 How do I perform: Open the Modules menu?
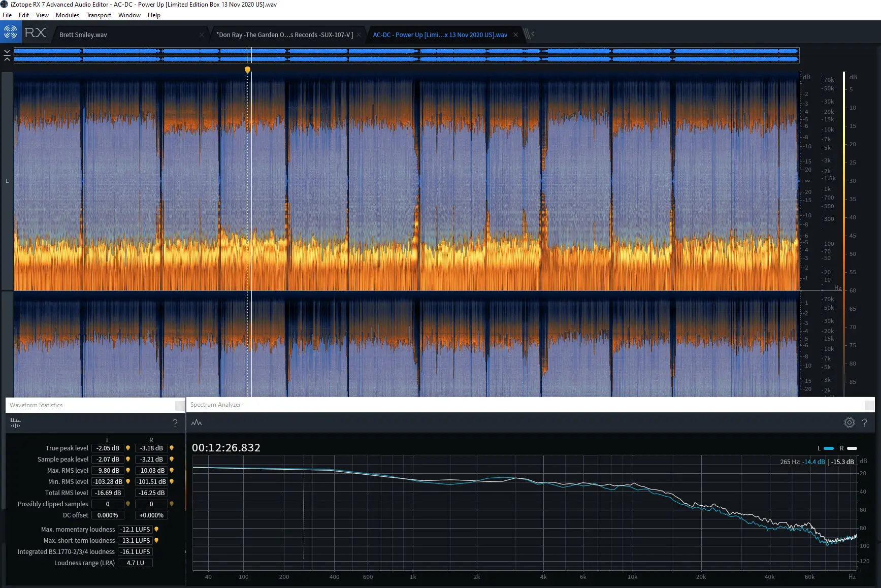click(x=68, y=15)
